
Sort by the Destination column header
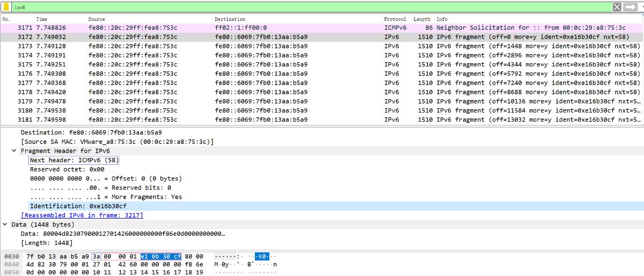298,19
